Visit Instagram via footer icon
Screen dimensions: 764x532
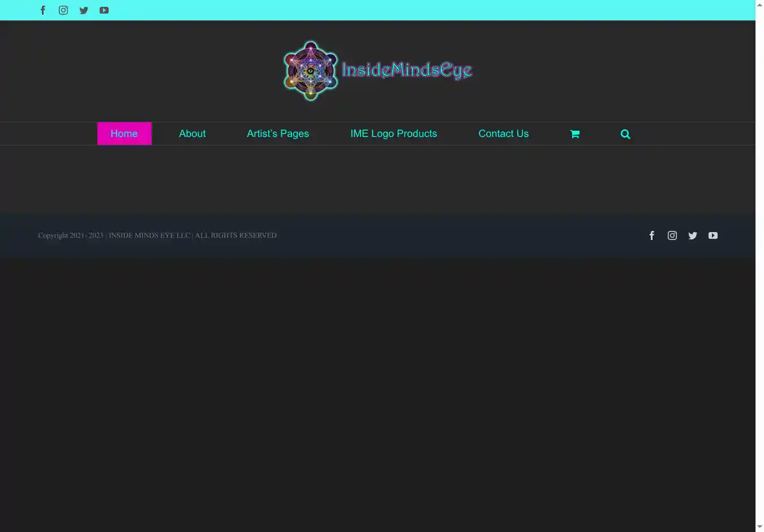click(x=672, y=235)
